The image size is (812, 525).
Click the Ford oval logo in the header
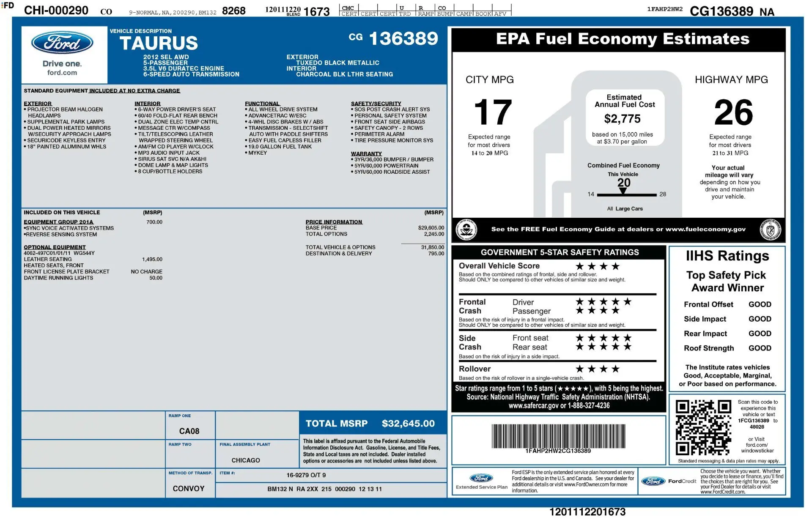(x=62, y=43)
